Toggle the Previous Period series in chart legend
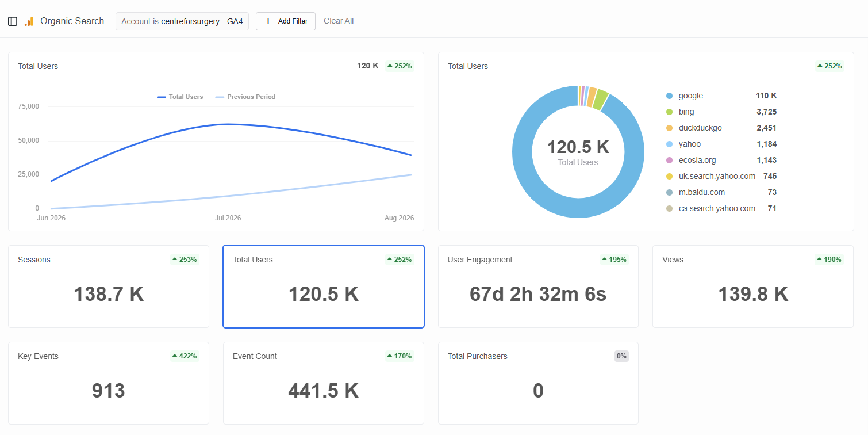The height and width of the screenshot is (435, 868). coord(245,97)
